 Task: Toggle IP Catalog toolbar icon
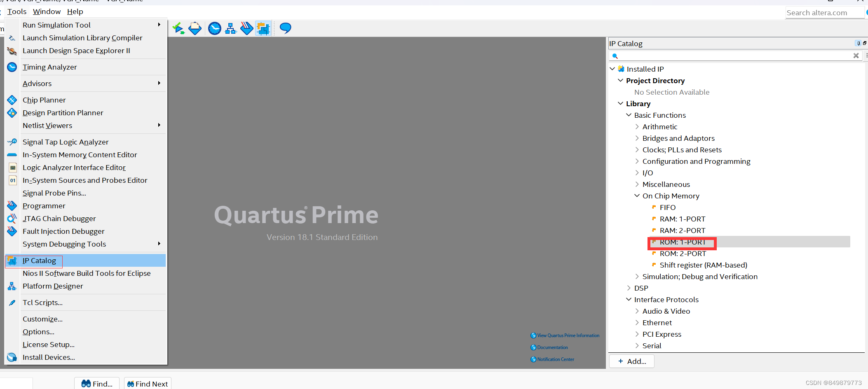[263, 28]
